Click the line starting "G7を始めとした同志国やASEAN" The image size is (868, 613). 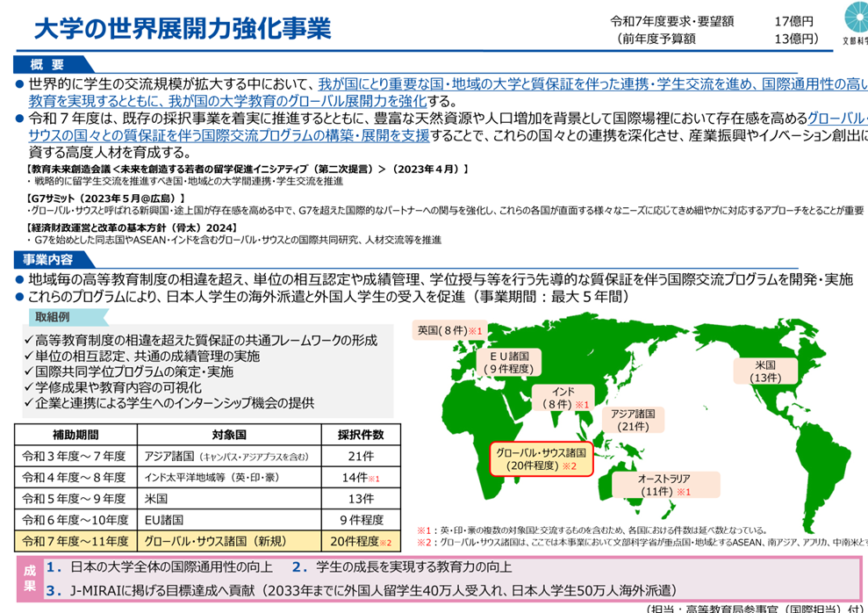click(x=238, y=240)
